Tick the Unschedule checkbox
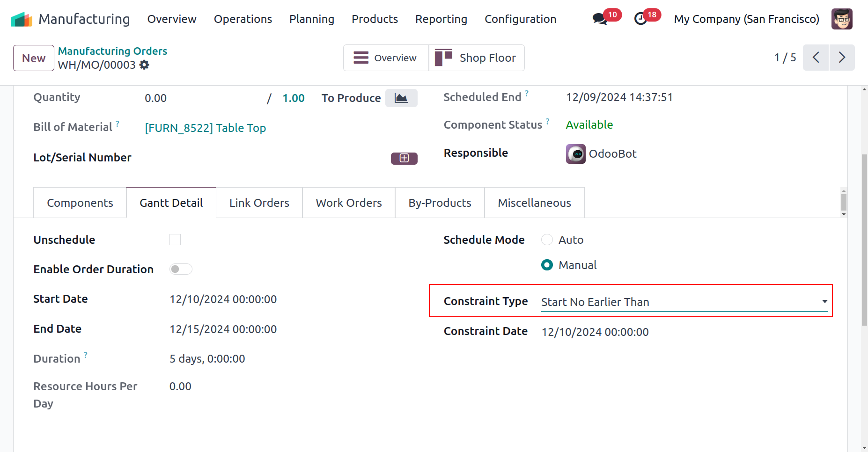 tap(175, 240)
